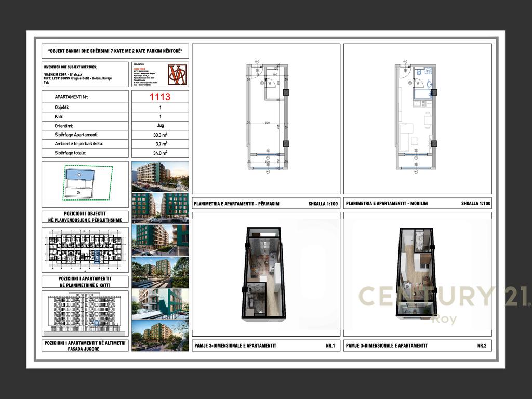
Task: Click the value 1 in the Objekti row
Action: (160, 107)
